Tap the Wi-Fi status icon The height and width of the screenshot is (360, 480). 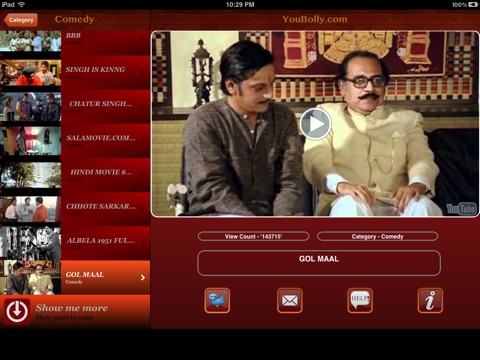tap(21, 5)
